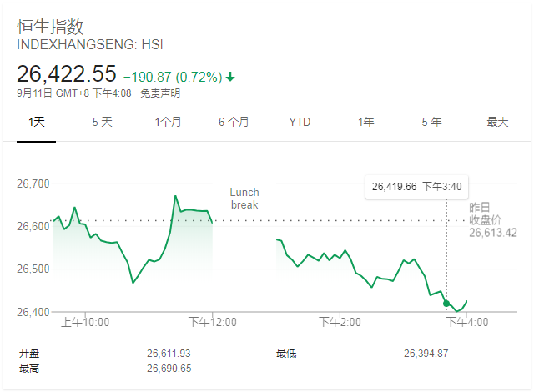Click the 昨日 收盘价 label

[x=485, y=214]
